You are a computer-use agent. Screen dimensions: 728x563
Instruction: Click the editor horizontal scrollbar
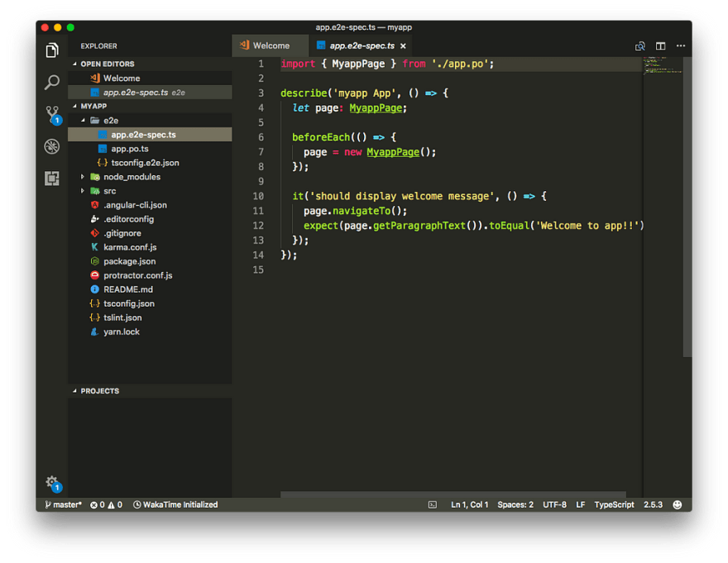tap(453, 494)
